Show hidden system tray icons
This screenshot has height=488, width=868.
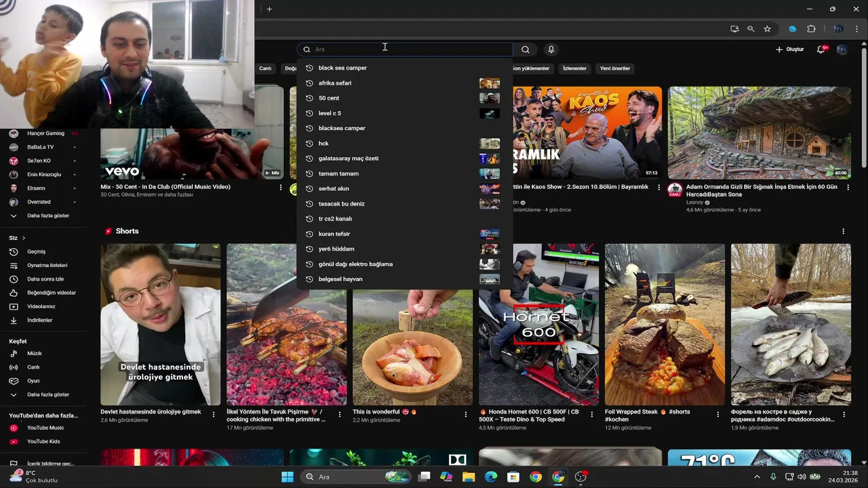tap(757, 477)
